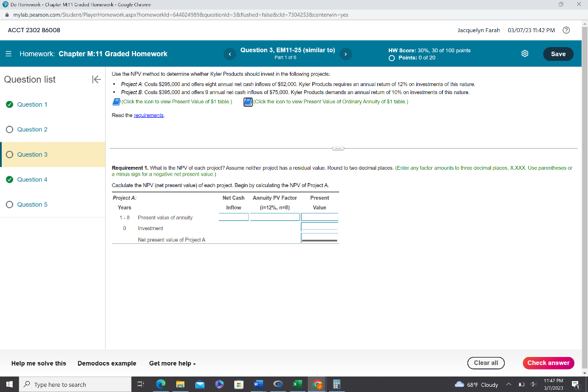The height and width of the screenshot is (392, 588).
Task: Click the Windows search box
Action: pyautogui.click(x=75, y=385)
